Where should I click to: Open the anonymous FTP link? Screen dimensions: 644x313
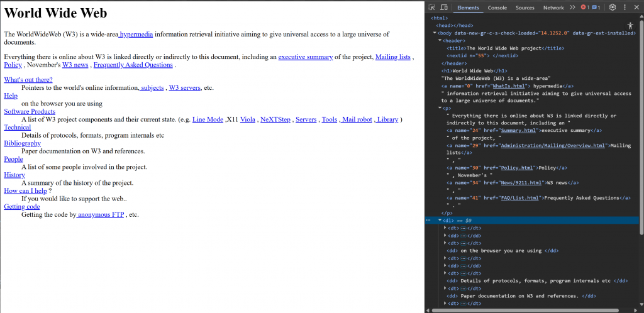[x=100, y=214]
